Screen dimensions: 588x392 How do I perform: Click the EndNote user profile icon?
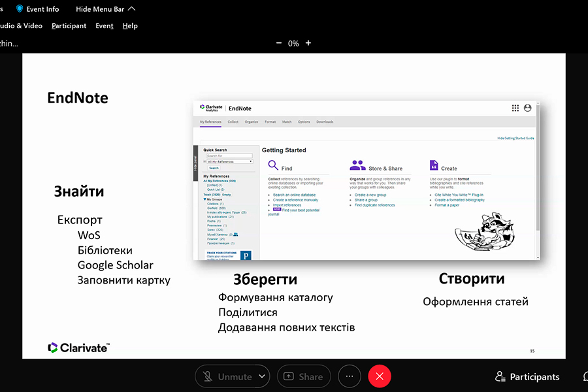point(528,108)
